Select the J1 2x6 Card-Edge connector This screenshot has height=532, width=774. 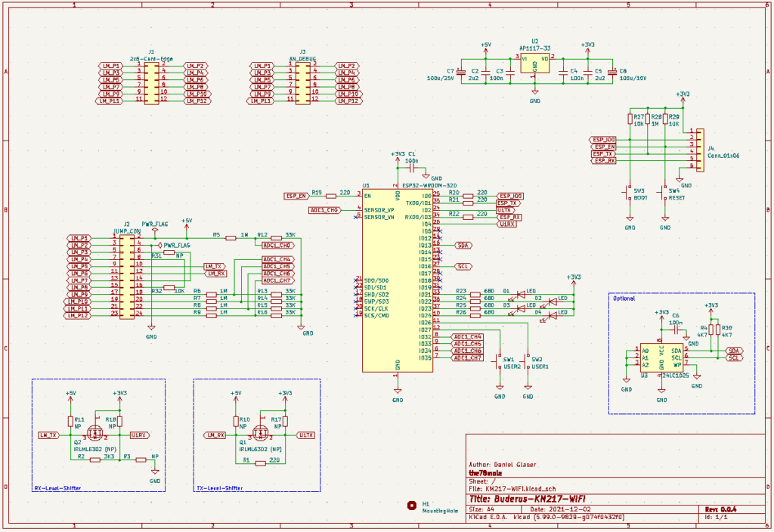point(151,83)
